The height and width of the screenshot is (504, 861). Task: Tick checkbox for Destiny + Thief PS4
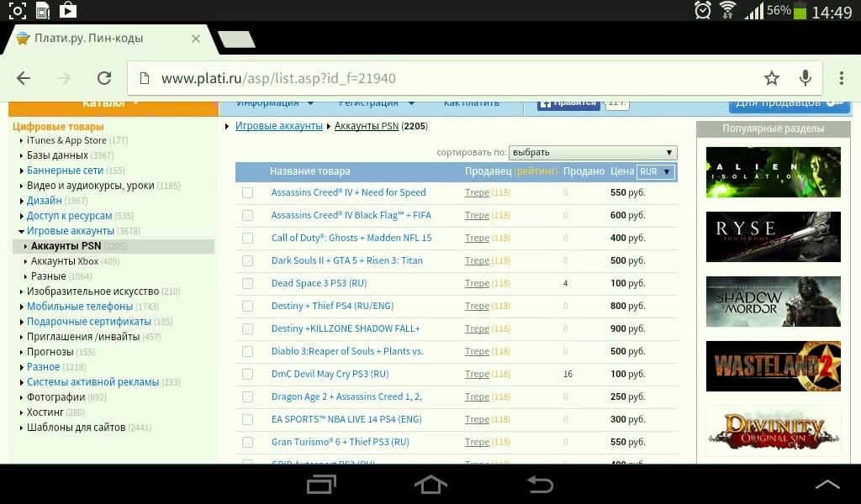coord(248,306)
